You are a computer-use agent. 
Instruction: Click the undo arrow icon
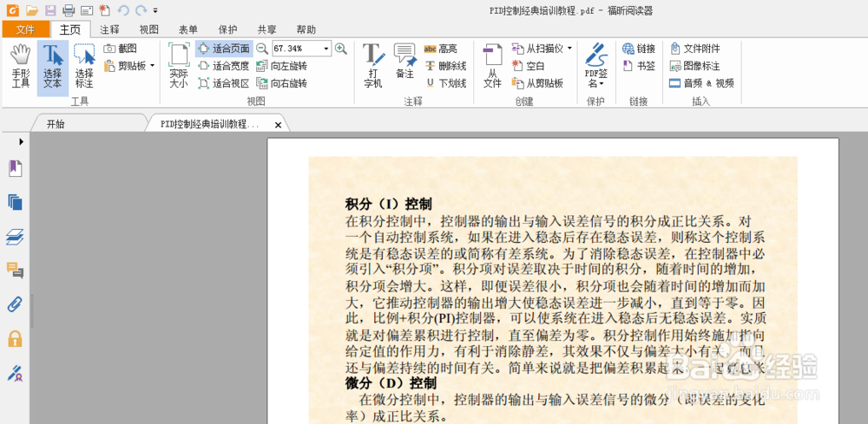pyautogui.click(x=123, y=10)
